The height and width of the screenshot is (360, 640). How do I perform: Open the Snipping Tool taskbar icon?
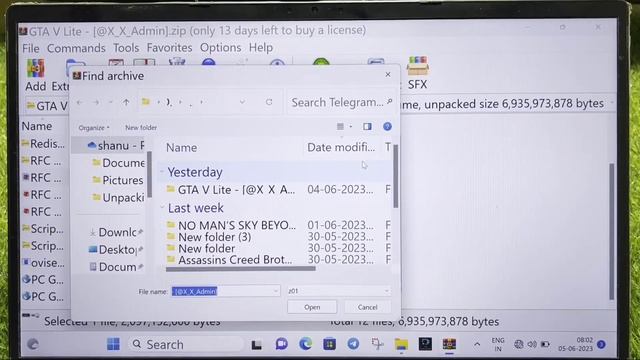pos(377,344)
